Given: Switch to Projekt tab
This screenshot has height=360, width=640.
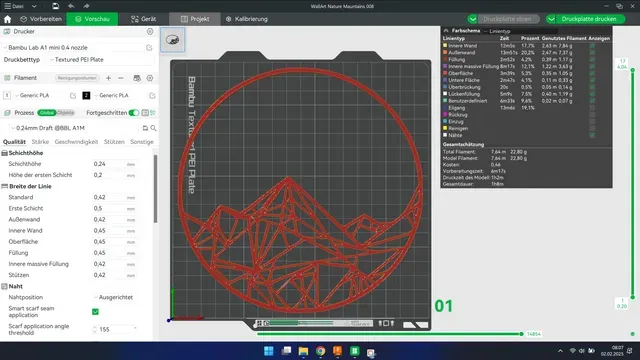Looking at the screenshot, I should 195,19.
